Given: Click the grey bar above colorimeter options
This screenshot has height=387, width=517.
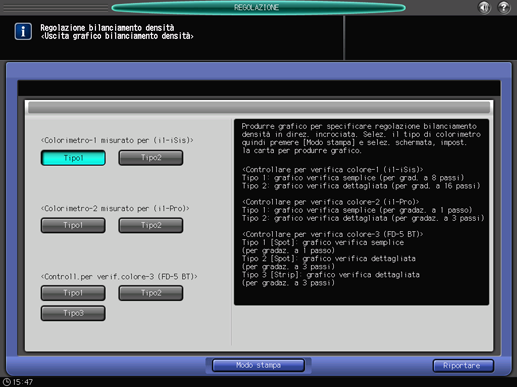Looking at the screenshot, I should (259, 108).
